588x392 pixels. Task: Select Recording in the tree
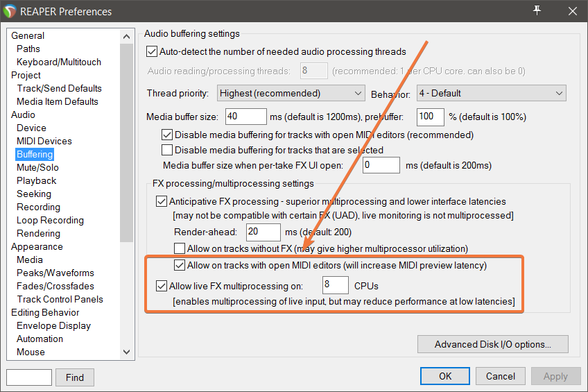[38, 207]
